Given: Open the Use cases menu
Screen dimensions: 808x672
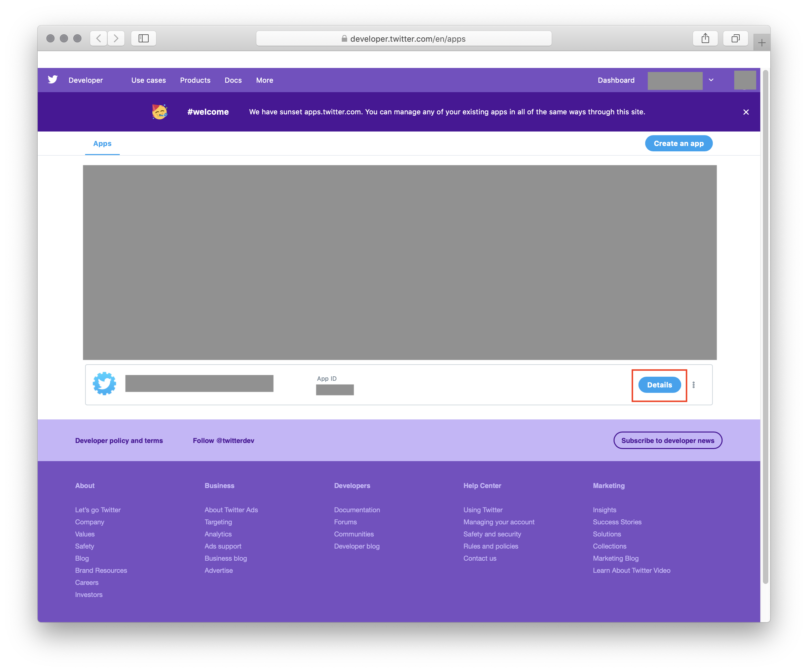Looking at the screenshot, I should pyautogui.click(x=149, y=80).
